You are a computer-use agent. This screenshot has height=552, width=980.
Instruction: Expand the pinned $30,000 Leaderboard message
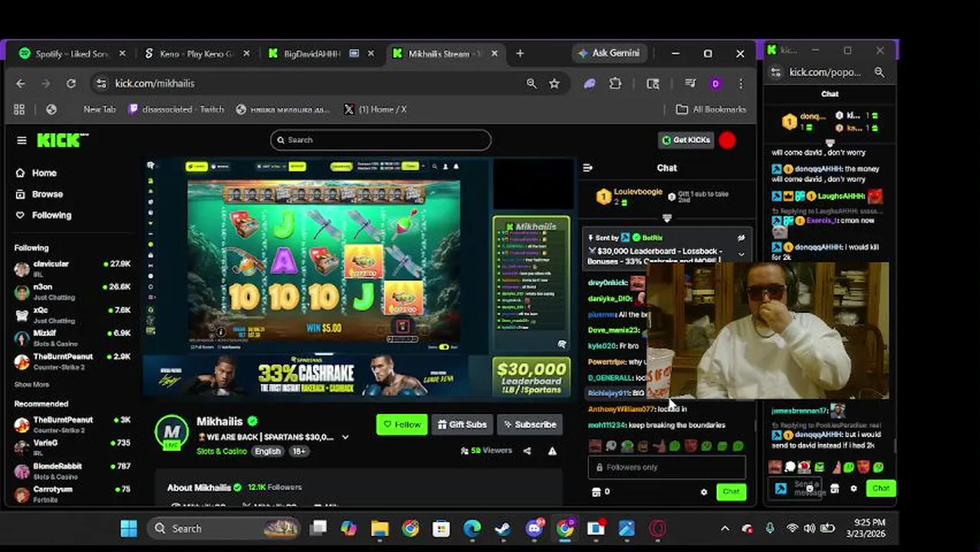click(x=741, y=254)
